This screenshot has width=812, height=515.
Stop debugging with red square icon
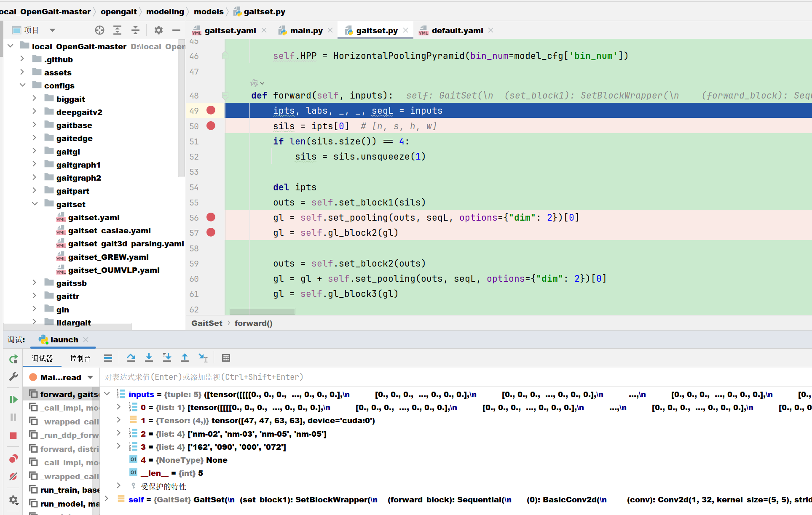click(x=13, y=435)
